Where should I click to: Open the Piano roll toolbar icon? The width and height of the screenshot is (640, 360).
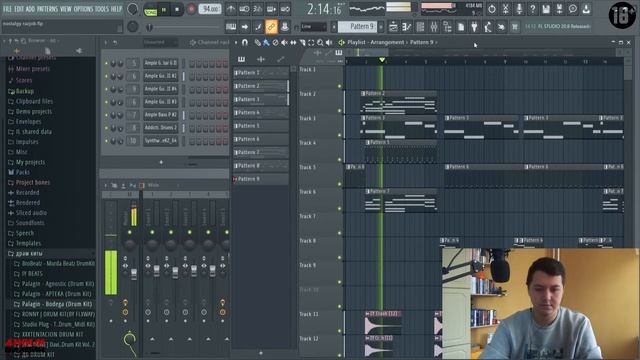point(407,27)
